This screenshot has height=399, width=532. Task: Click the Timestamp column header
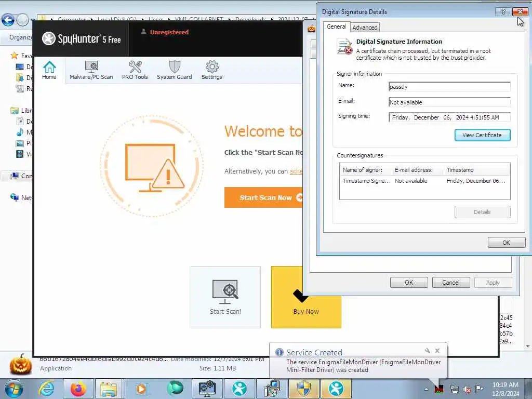pos(460,170)
